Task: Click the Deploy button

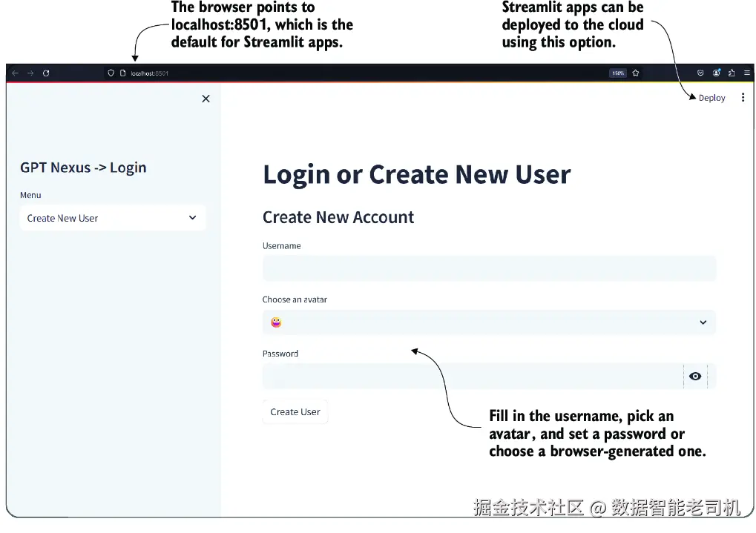Action: tap(711, 98)
